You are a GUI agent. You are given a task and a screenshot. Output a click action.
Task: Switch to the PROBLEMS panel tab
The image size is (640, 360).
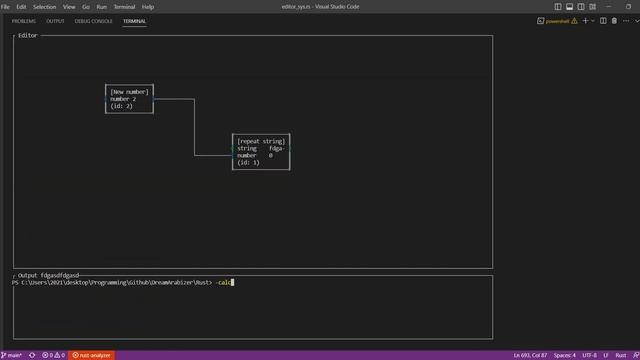click(24, 21)
